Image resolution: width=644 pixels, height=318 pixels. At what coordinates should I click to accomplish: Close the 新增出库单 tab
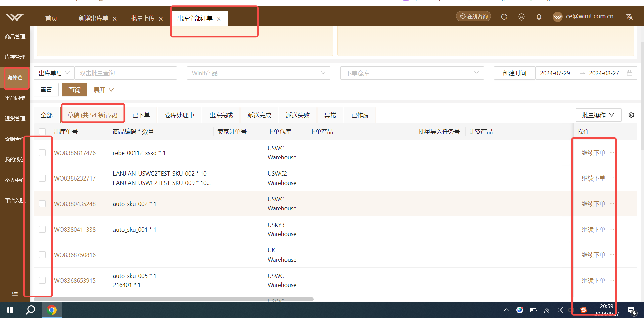114,19
